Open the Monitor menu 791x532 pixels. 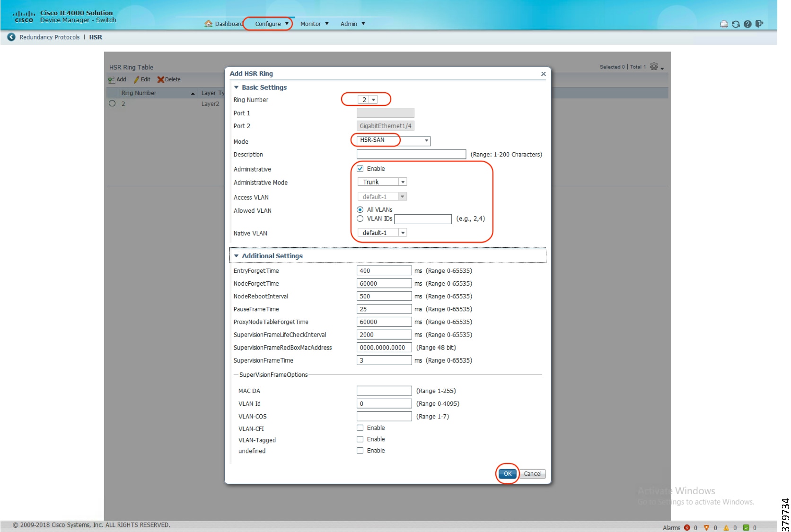point(314,24)
